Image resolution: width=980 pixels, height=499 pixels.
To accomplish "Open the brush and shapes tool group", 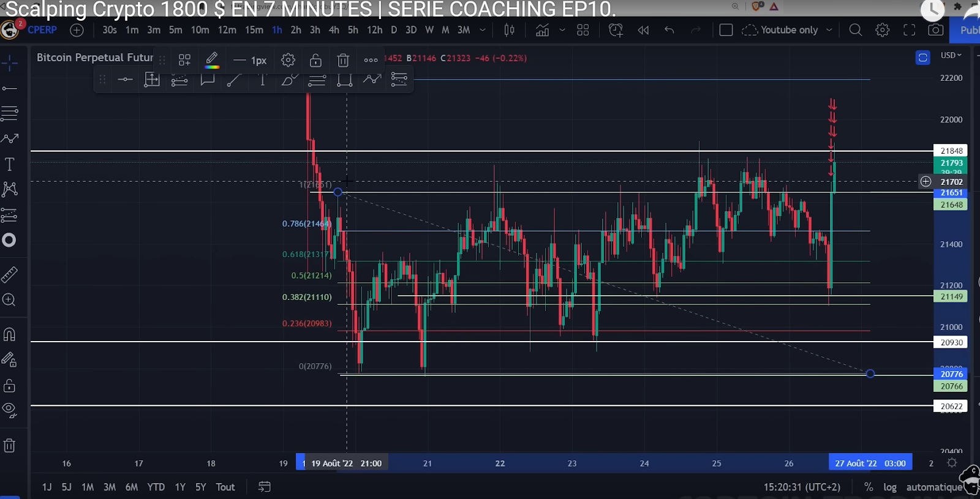I will pyautogui.click(x=9, y=138).
